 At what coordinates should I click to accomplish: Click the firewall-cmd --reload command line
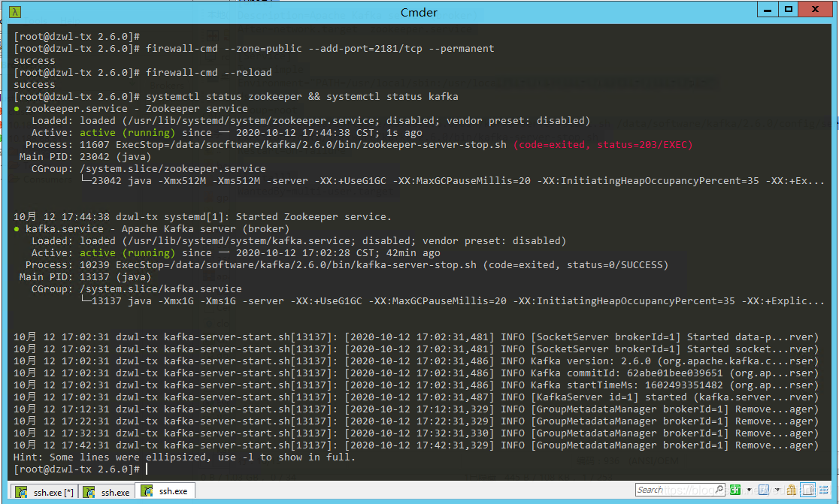[143, 73]
